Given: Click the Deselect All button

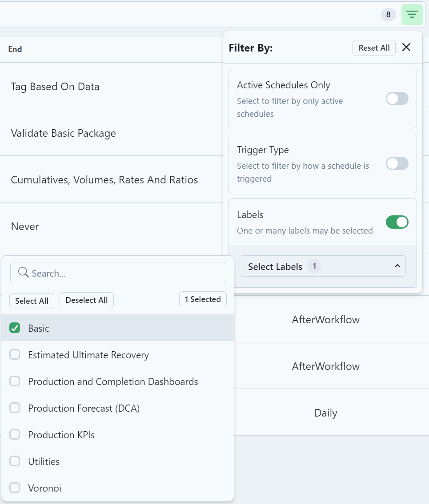Looking at the screenshot, I should point(86,300).
